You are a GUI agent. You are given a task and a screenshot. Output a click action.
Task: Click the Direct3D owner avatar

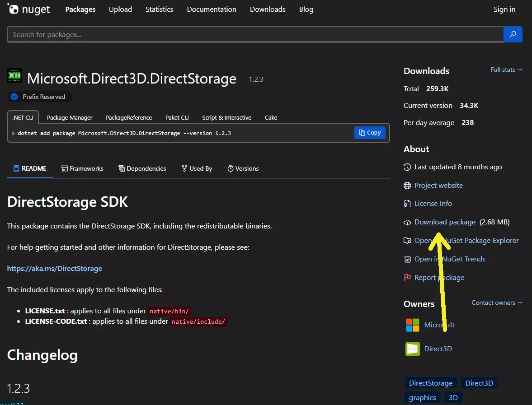tap(412, 349)
